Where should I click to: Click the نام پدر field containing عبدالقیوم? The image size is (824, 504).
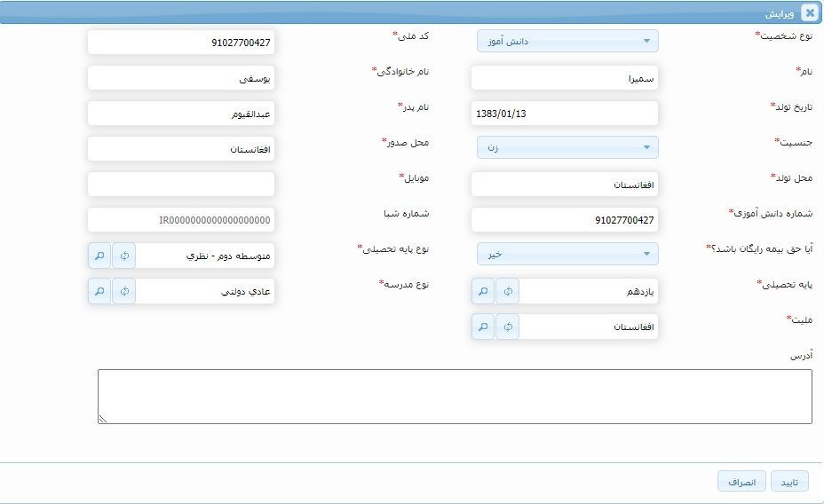coord(181,114)
